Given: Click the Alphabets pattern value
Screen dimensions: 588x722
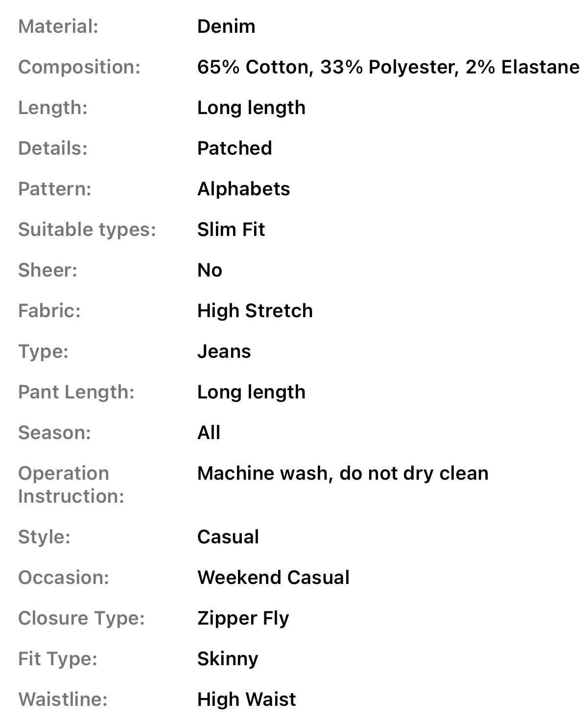Looking at the screenshot, I should [x=243, y=189].
